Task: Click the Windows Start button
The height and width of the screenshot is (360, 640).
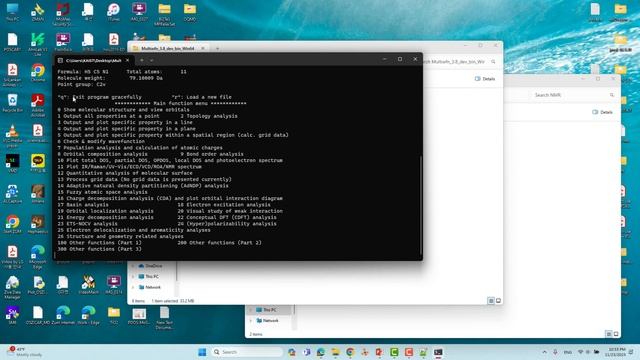Action: click(202, 352)
